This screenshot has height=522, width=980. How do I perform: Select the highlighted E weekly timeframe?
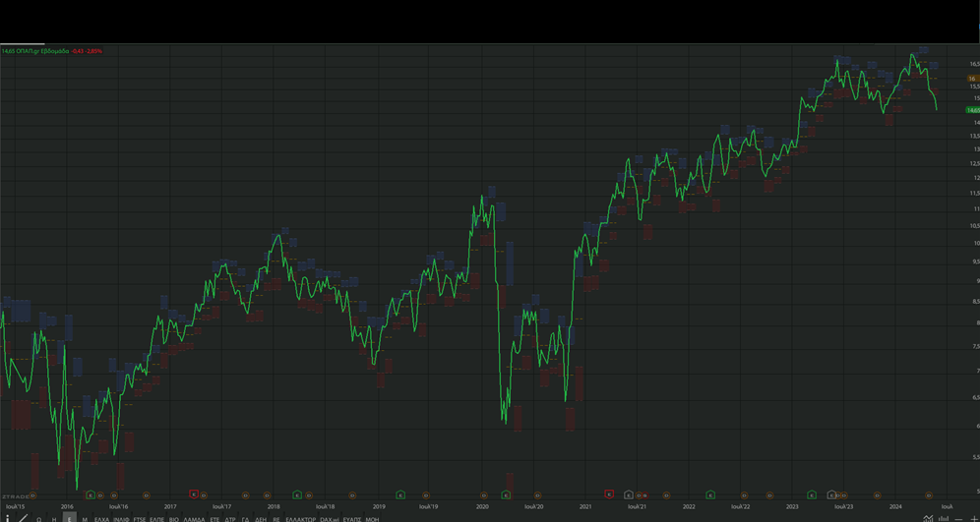coord(70,518)
